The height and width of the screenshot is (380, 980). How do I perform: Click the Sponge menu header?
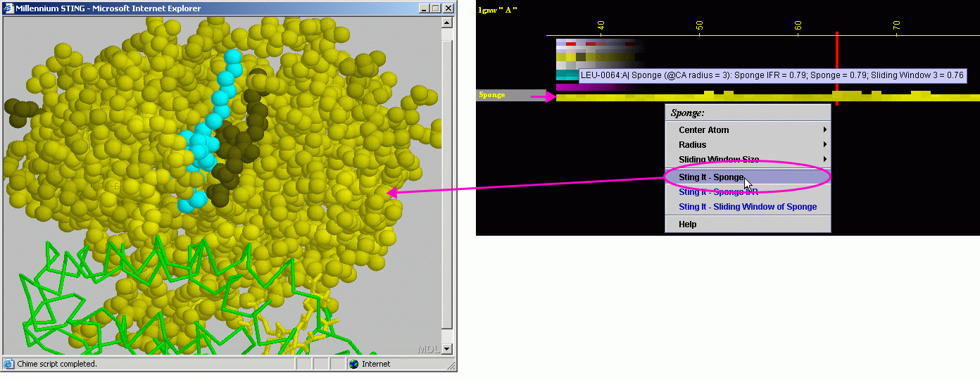point(748,113)
